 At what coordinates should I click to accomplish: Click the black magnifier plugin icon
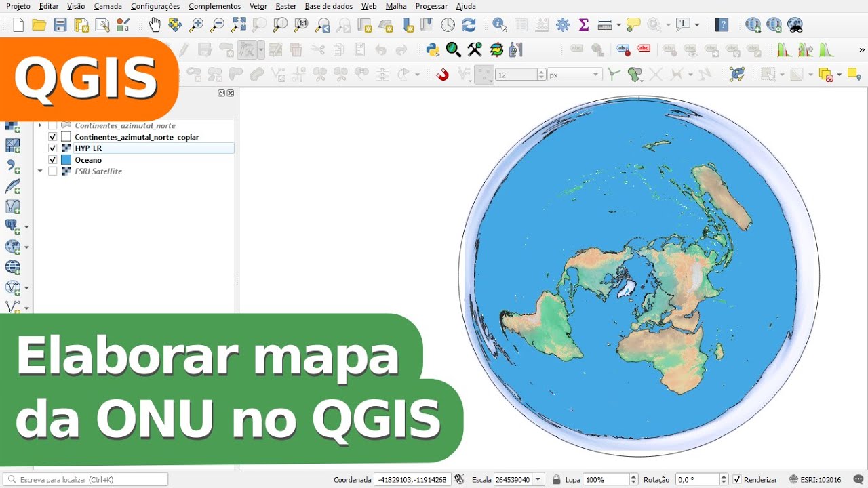point(454,49)
